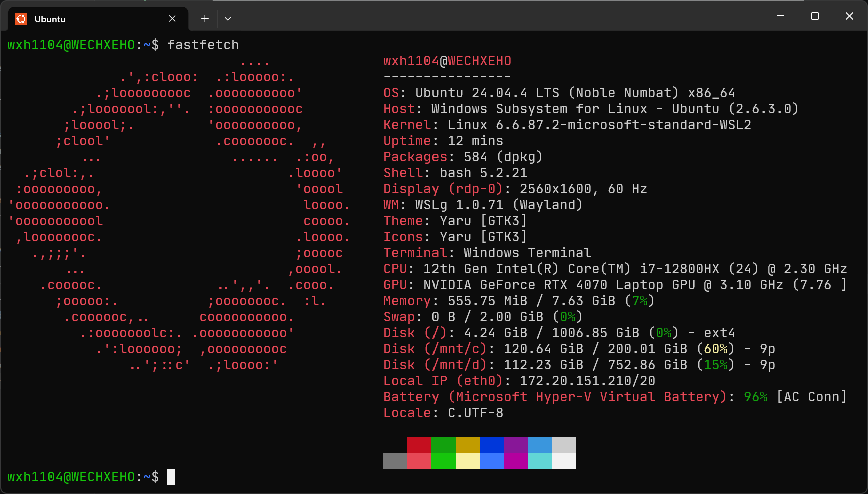Click the pale yellow swatch in the bottom row
The width and height of the screenshot is (868, 494).
(x=467, y=461)
